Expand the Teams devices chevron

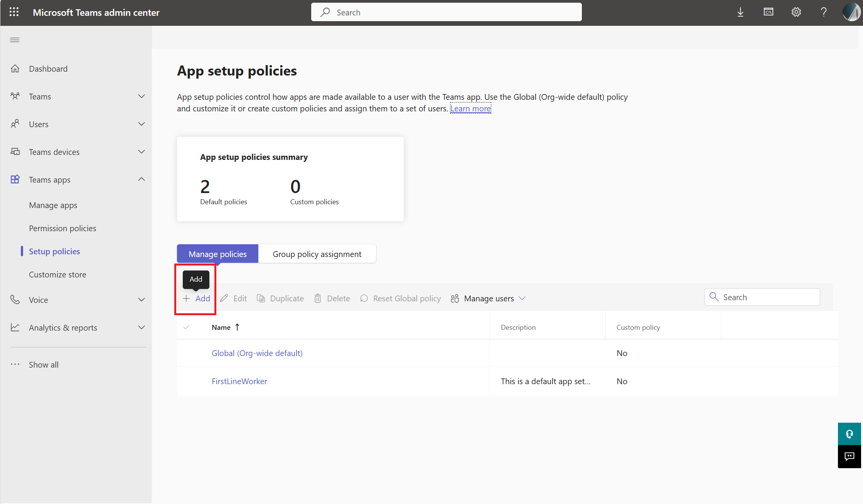[x=142, y=152]
